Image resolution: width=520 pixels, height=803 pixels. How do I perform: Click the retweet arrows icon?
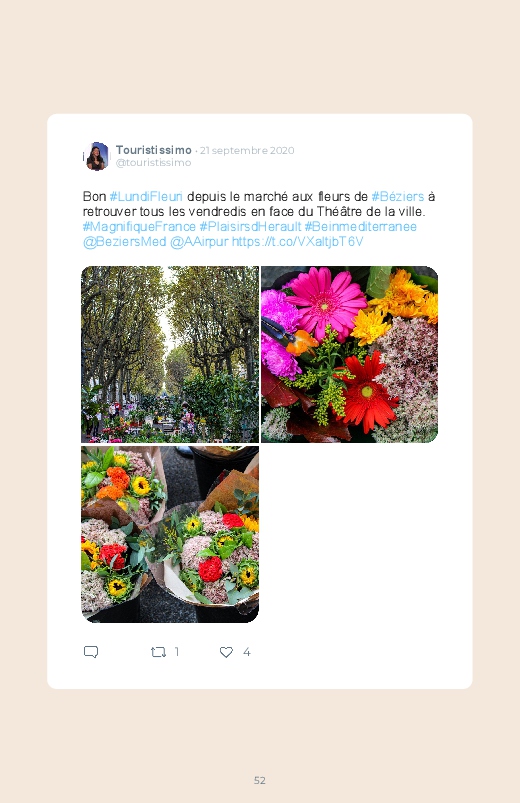158,652
